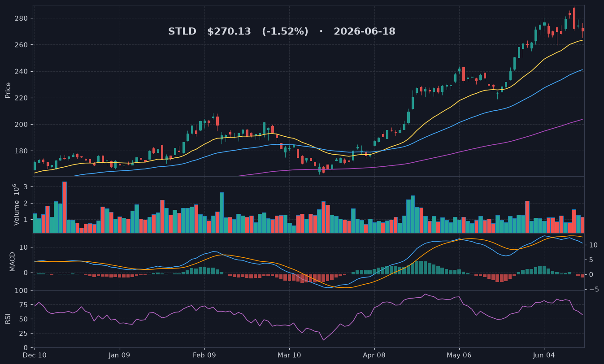The height and width of the screenshot is (364, 604).
Task: Click the Feb 09 date label
Action: pos(204,355)
